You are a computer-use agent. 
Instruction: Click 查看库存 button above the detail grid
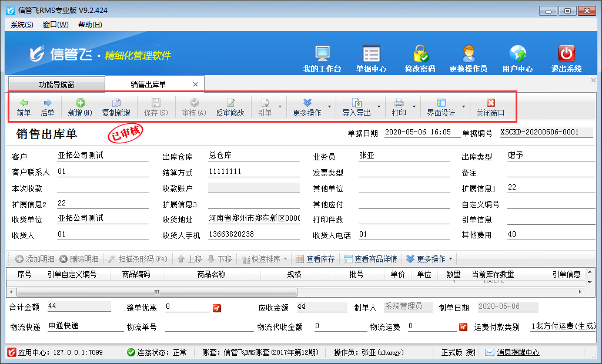[x=315, y=259]
